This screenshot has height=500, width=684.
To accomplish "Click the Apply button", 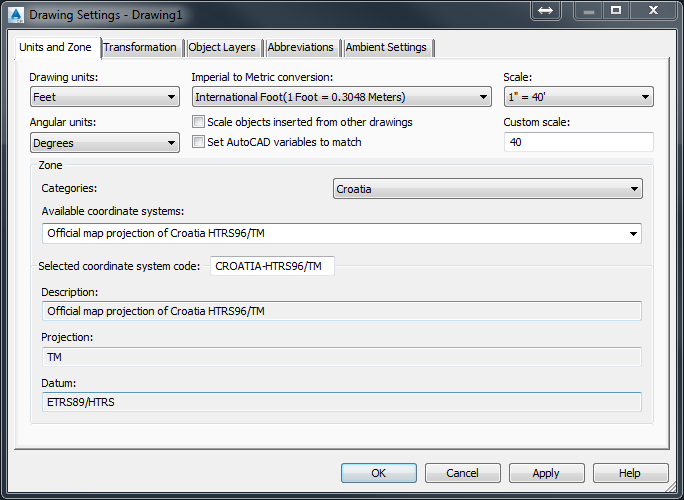I will [x=547, y=473].
